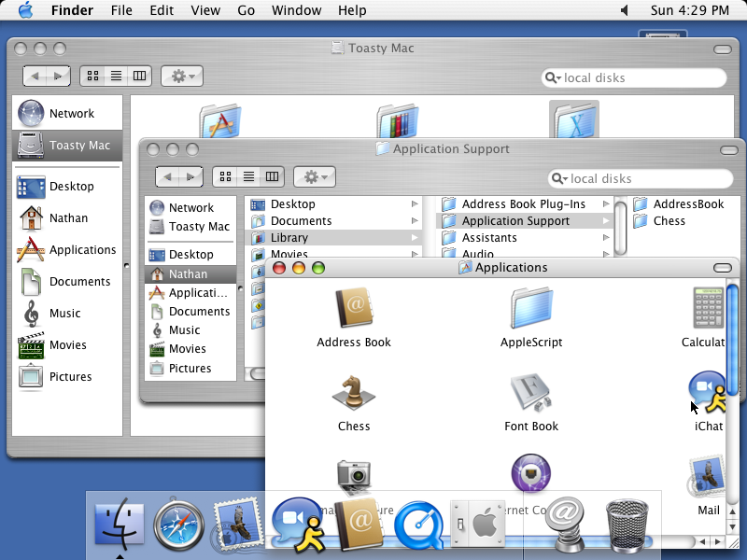Switch to column view in Application Support window
The width and height of the screenshot is (747, 560).
(271, 176)
